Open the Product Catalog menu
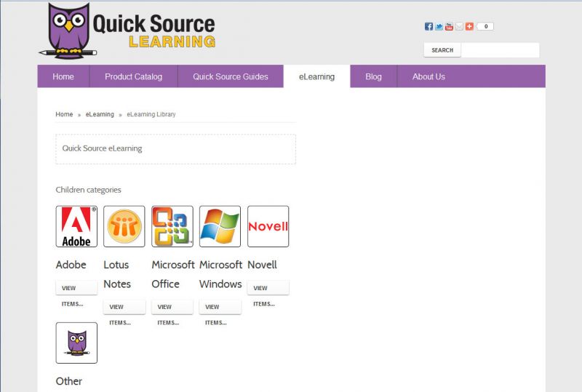Viewport: 582px width, 392px height. point(134,76)
